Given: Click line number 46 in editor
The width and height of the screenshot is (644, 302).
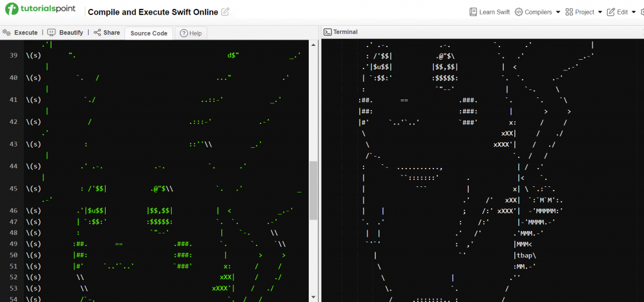Looking at the screenshot, I should pos(13,211).
